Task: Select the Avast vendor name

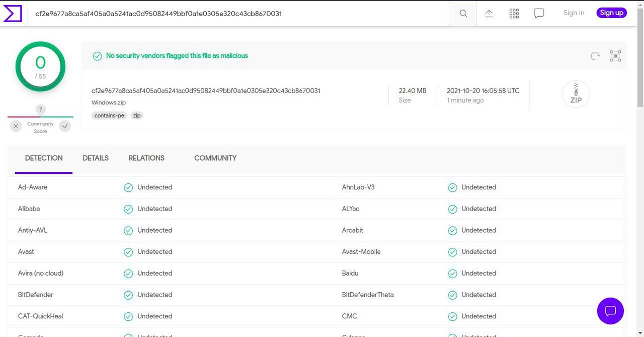Action: coord(26,252)
